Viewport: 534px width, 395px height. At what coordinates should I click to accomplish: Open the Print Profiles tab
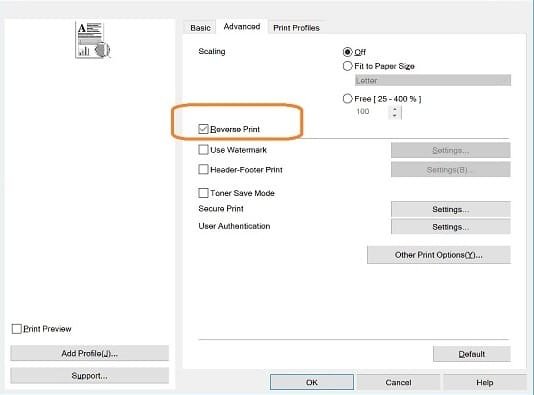pyautogui.click(x=296, y=28)
